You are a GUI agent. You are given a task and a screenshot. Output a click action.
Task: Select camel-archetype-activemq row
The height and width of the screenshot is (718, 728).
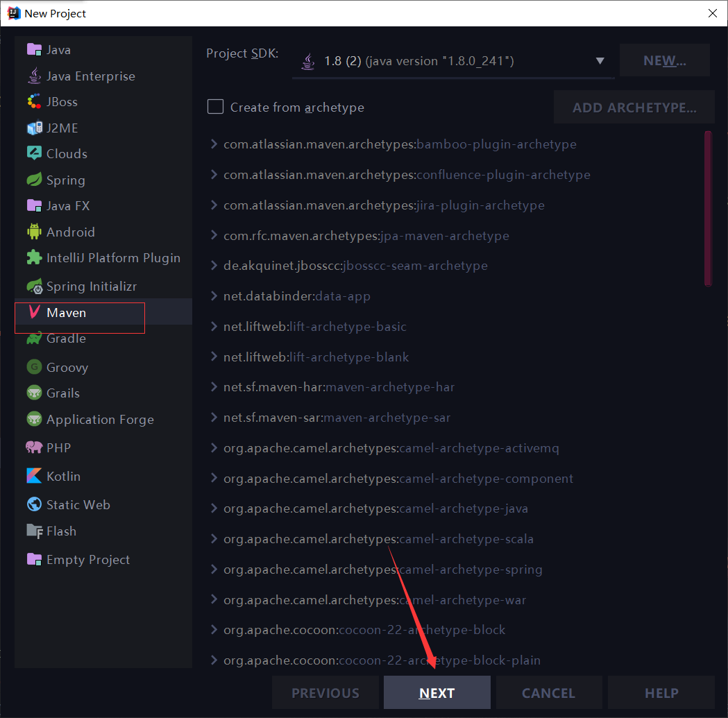pyautogui.click(x=454, y=448)
